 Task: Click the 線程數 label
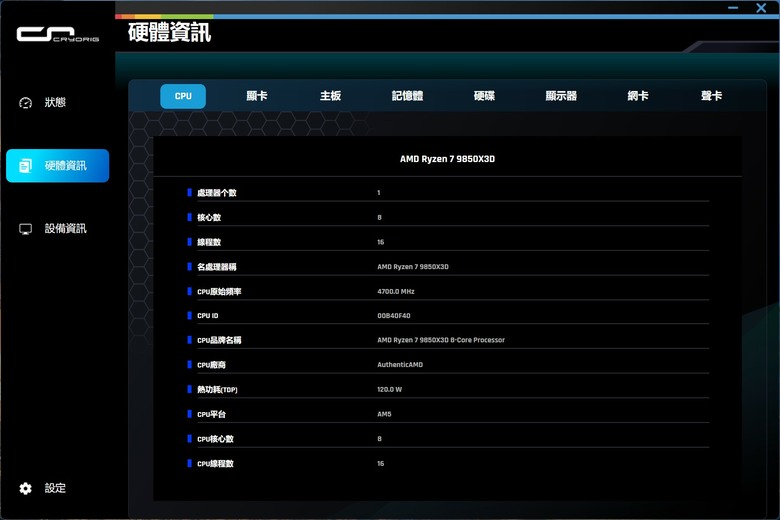[209, 242]
